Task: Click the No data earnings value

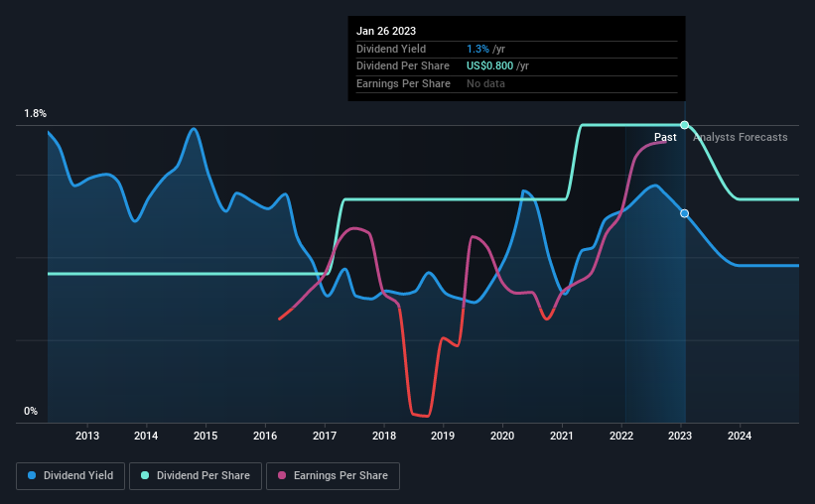Action: [x=485, y=83]
